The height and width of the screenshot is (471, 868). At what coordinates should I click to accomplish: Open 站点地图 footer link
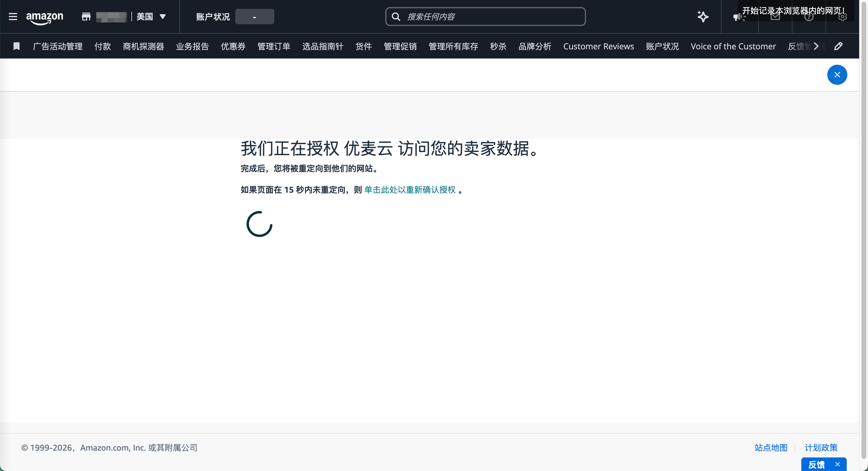pos(771,448)
